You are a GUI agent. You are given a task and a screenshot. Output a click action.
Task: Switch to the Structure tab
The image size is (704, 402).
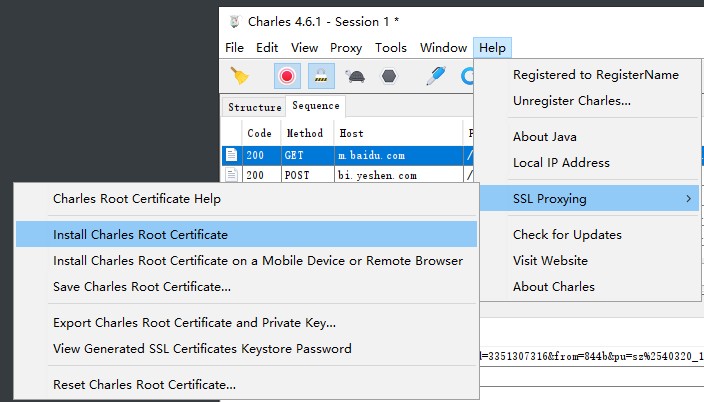coord(254,107)
